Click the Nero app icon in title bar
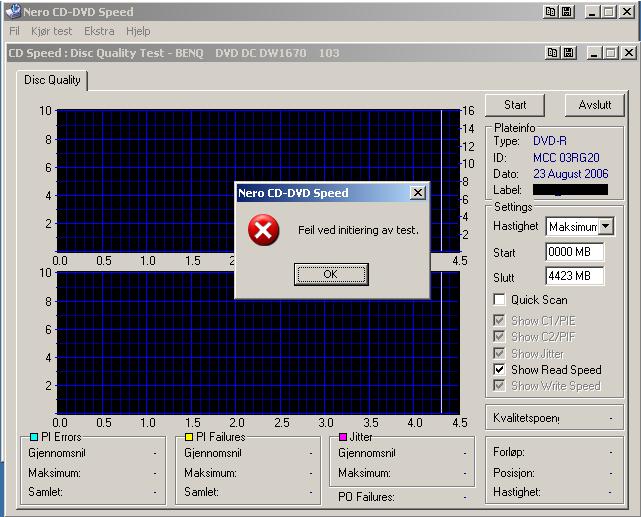 pyautogui.click(x=13, y=11)
